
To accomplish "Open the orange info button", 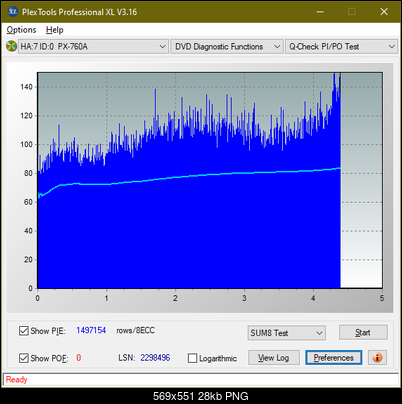I will click(377, 358).
